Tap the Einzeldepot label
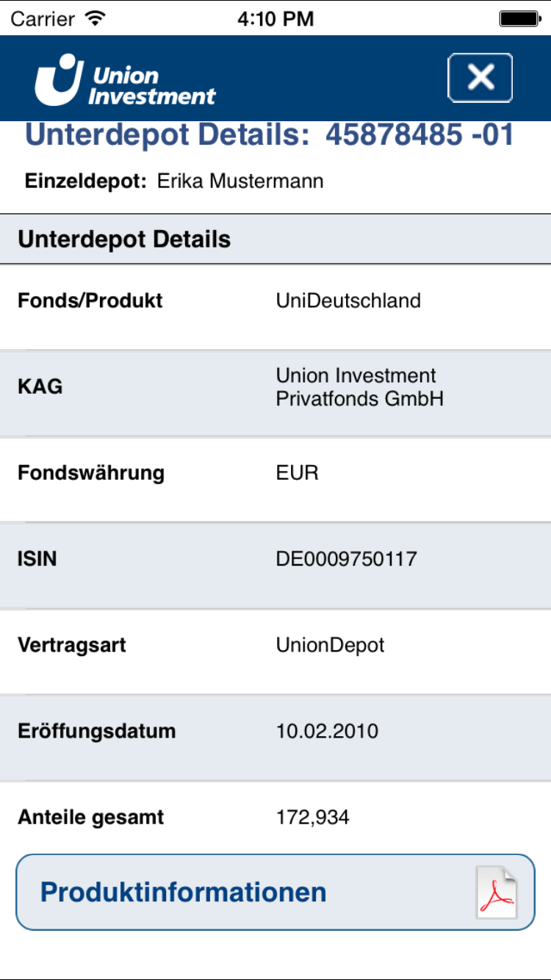The width and height of the screenshot is (551, 980). 86,181
